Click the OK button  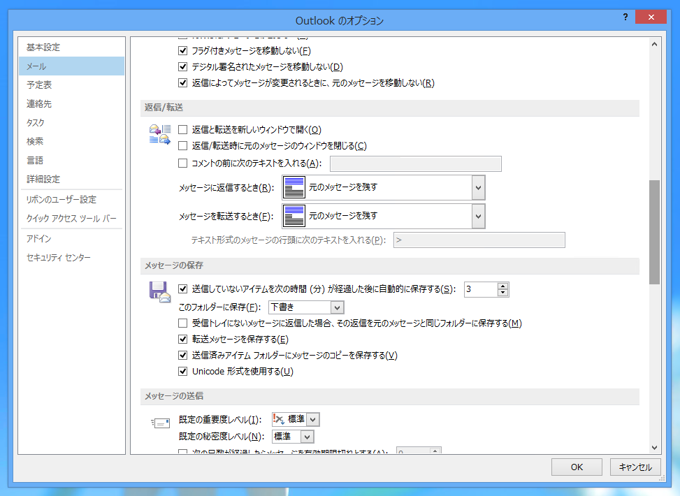click(x=576, y=467)
